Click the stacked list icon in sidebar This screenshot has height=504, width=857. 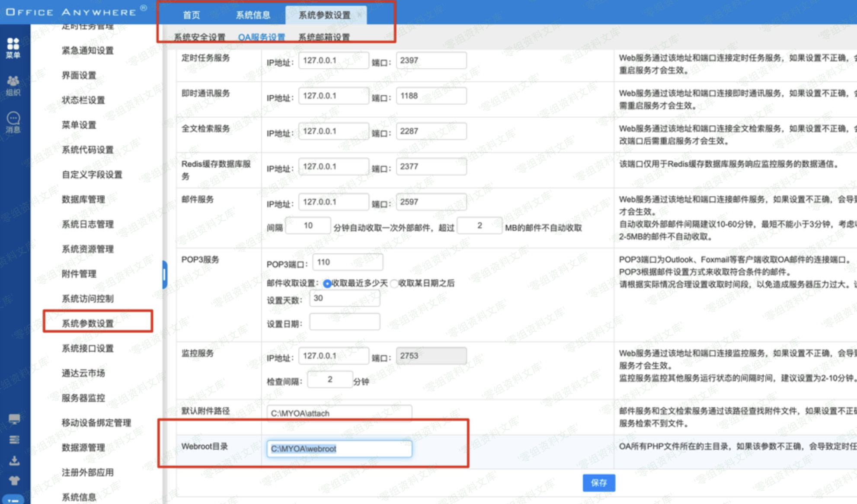14,440
